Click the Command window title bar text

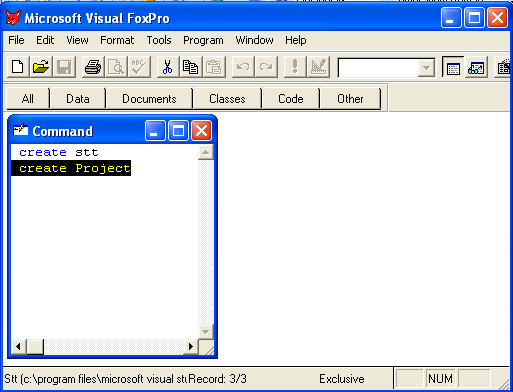pyautogui.click(x=63, y=131)
